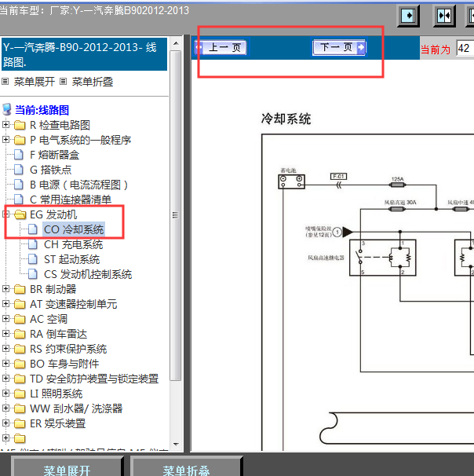474x476 pixels.
Task: Open the G 搭铁点 page
Action: pos(50,170)
